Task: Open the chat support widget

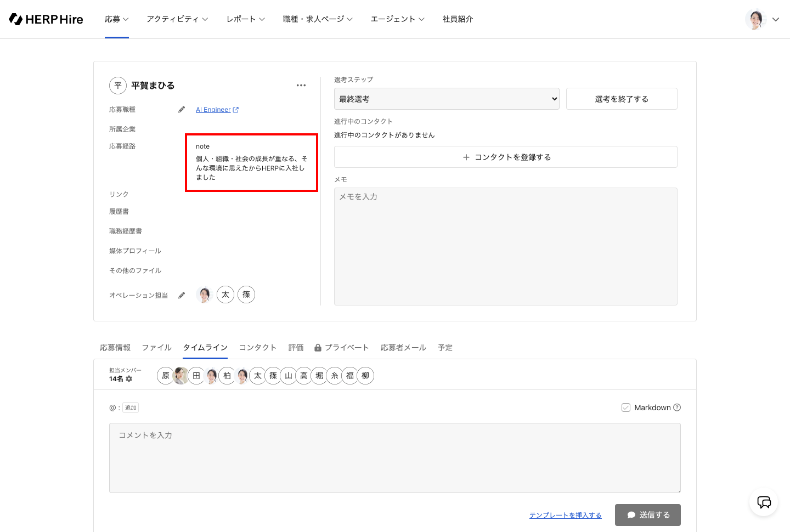Action: 764,502
